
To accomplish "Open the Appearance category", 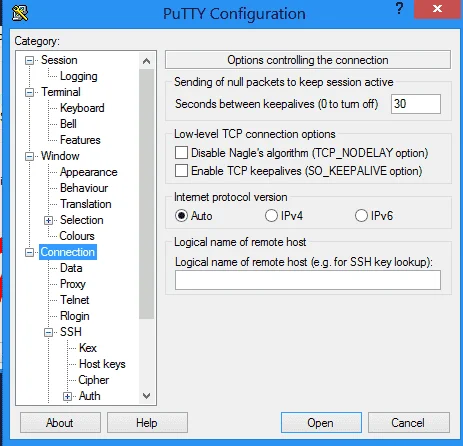I will tap(89, 172).
